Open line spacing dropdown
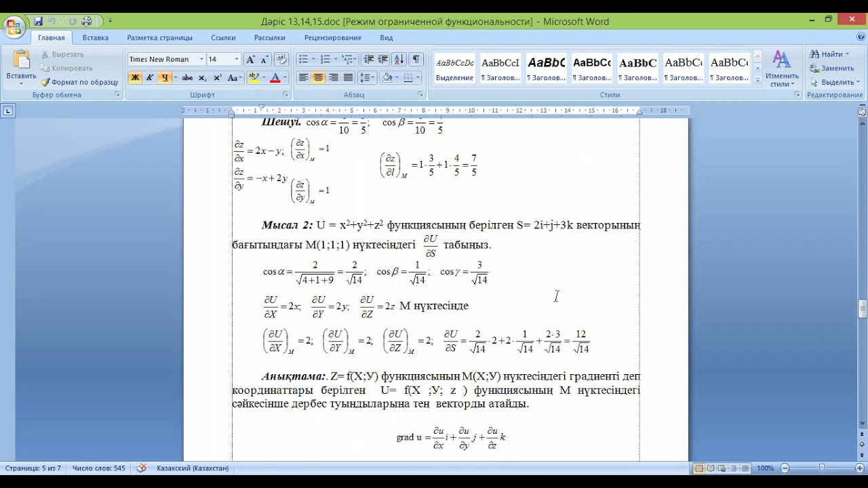This screenshot has height=488, width=868. pos(367,78)
